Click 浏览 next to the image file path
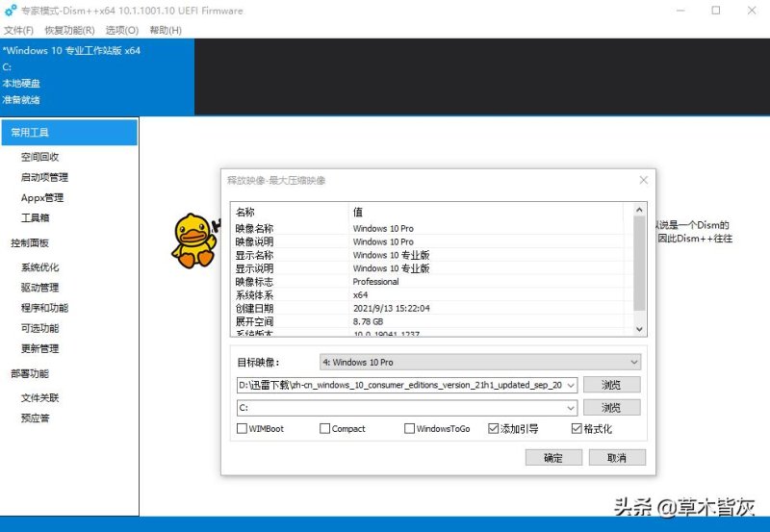 tap(611, 385)
